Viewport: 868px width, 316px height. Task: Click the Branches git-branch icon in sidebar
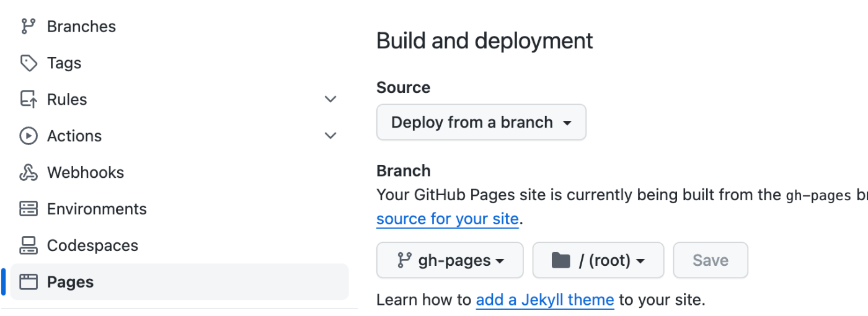pos(28,27)
